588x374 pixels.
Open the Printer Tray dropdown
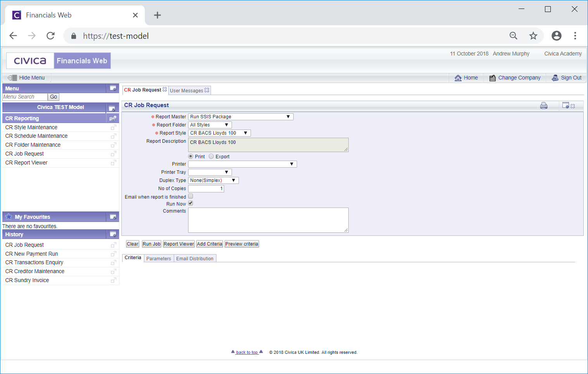point(210,172)
